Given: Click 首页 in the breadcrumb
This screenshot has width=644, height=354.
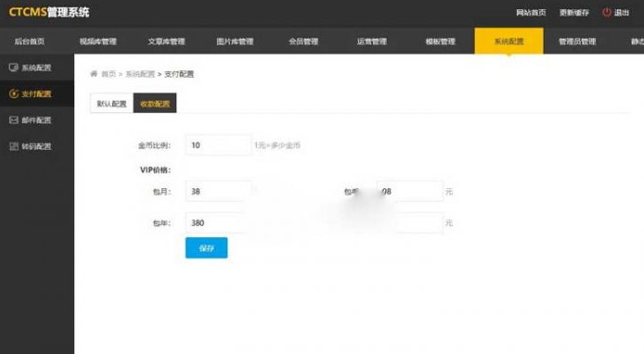Looking at the screenshot, I should click(x=109, y=74).
